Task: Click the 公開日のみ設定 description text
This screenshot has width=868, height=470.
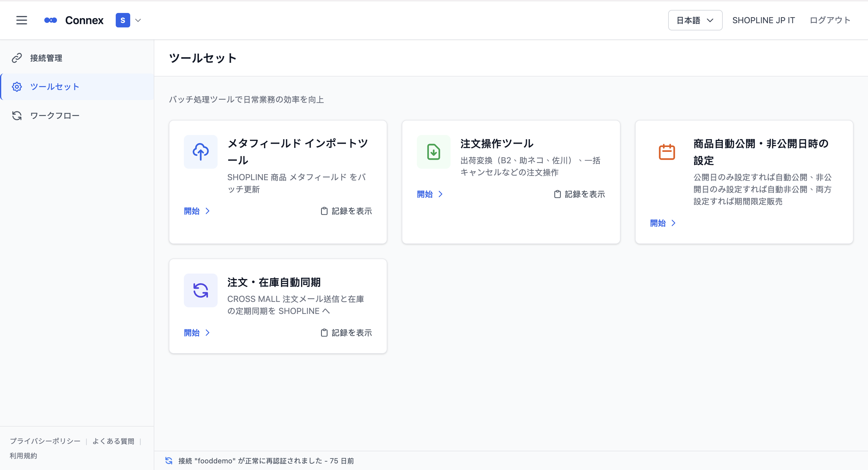Action: coord(763,189)
